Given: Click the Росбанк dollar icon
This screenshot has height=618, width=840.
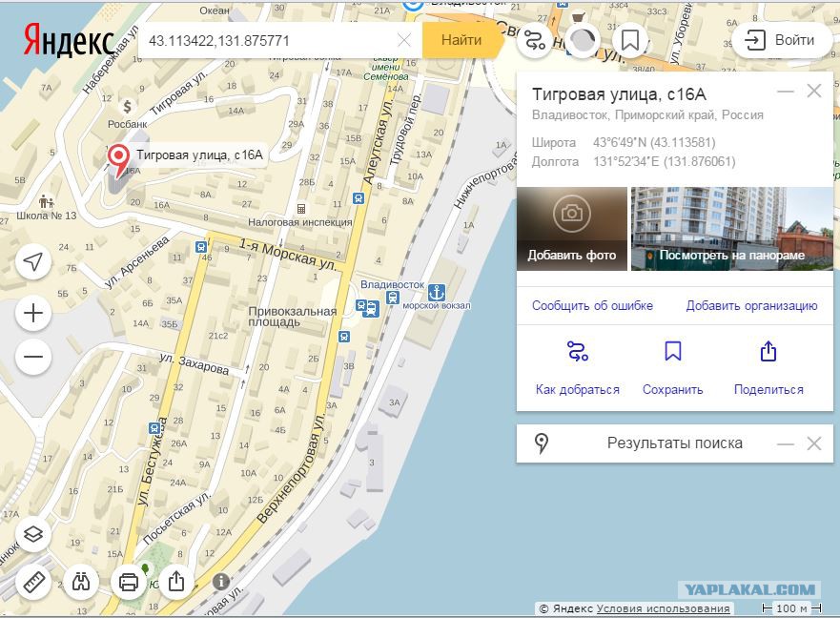Looking at the screenshot, I should point(128,107).
